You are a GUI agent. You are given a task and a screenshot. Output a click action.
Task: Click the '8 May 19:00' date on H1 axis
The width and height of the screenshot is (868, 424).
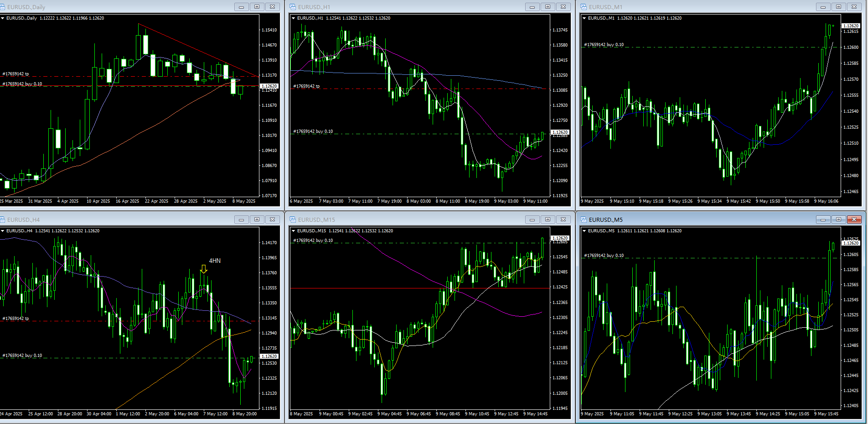(477, 201)
